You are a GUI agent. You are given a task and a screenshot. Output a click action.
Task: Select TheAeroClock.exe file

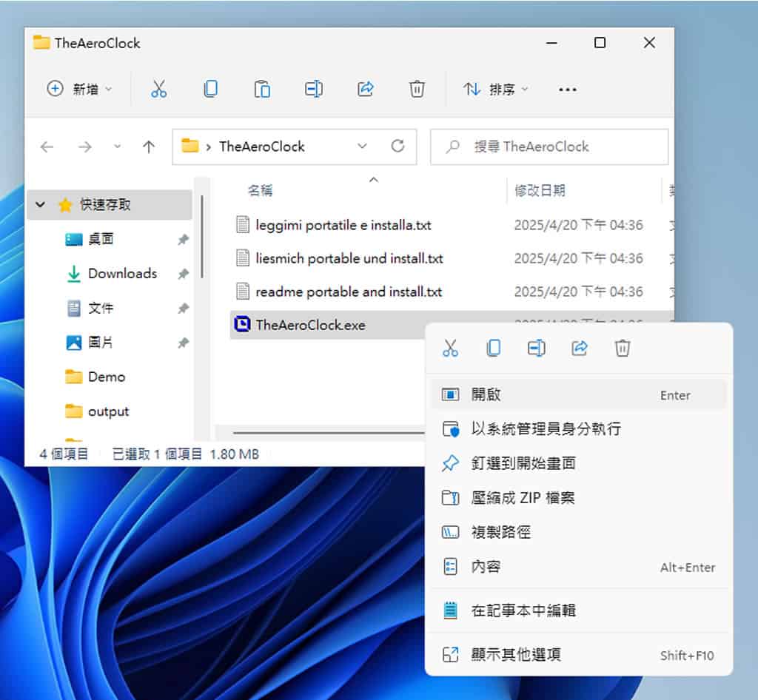(310, 325)
